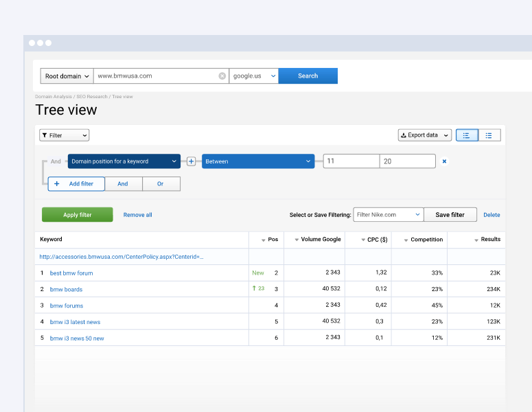Click the plus icon between filter conditions
This screenshot has height=412, width=532.
[191, 161]
